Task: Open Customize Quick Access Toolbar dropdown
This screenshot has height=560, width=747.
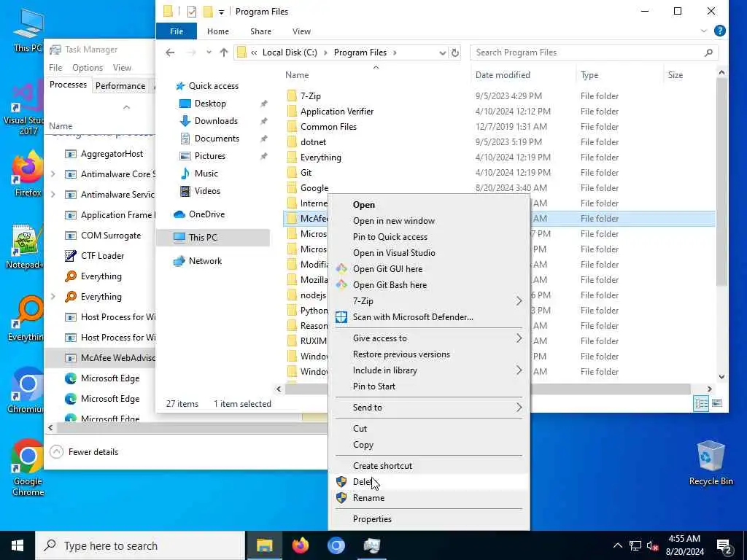Action: (221, 12)
